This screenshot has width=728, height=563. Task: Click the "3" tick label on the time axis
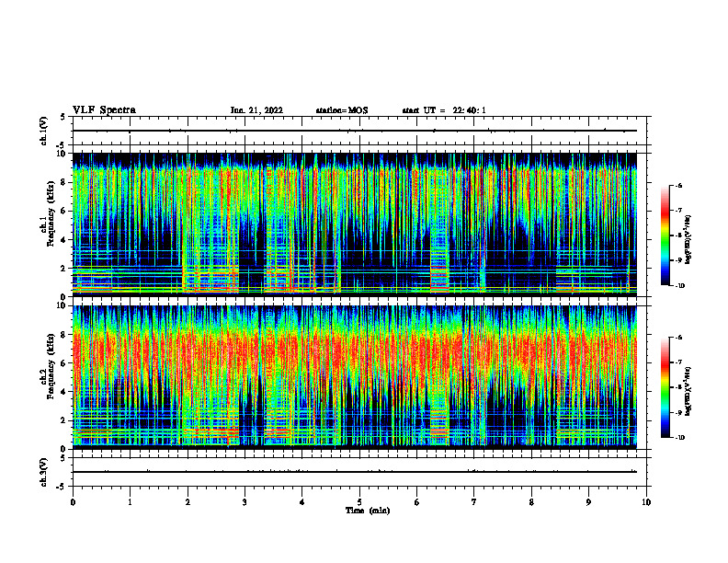[245, 502]
